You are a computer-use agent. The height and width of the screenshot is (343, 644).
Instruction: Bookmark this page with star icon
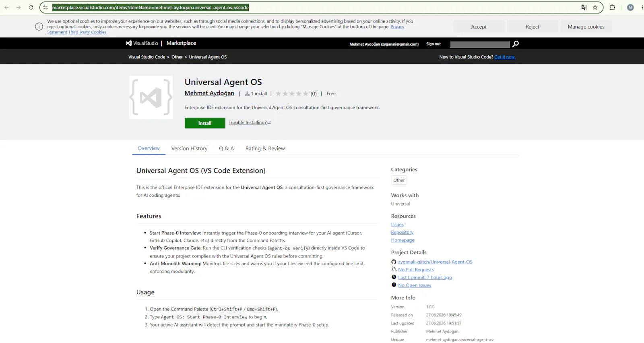595,7
